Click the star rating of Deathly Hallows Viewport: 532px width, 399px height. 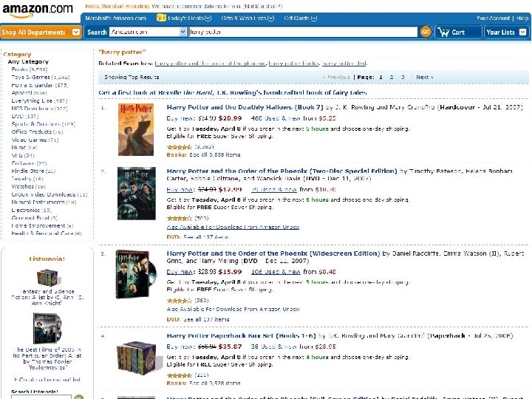coord(179,147)
